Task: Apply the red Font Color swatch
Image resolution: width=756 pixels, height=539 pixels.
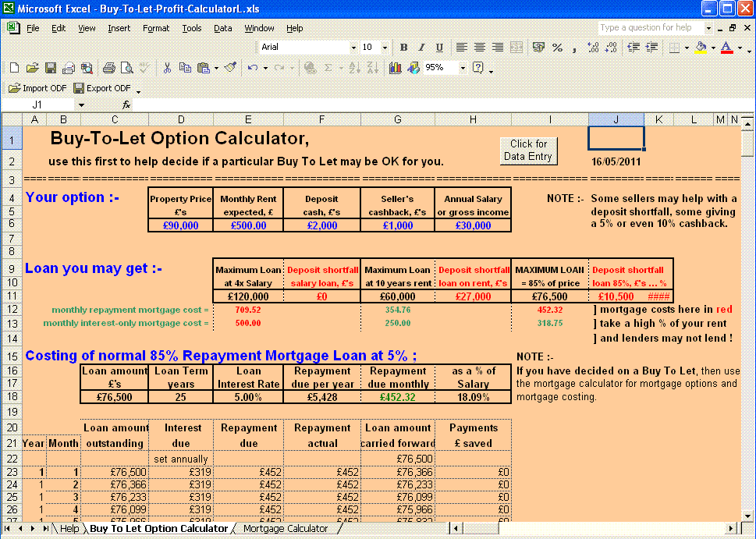Action: pos(726,48)
